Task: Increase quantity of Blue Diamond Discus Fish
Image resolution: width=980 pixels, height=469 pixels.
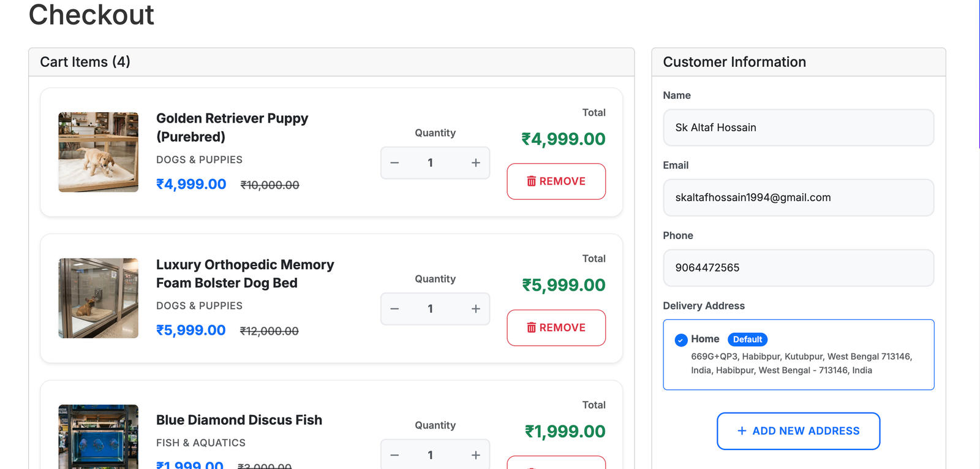Action: (476, 455)
